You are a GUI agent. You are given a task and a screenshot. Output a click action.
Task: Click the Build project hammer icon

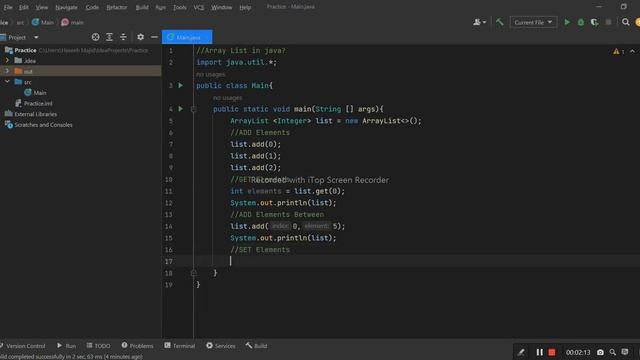(500, 22)
